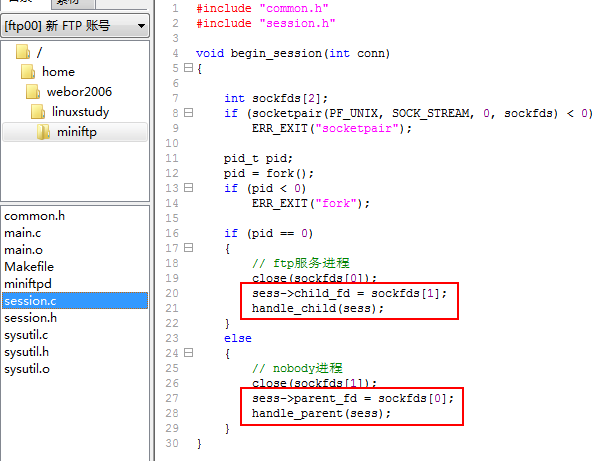Click the else keyword on line 23
The image size is (607, 461).
(x=238, y=338)
